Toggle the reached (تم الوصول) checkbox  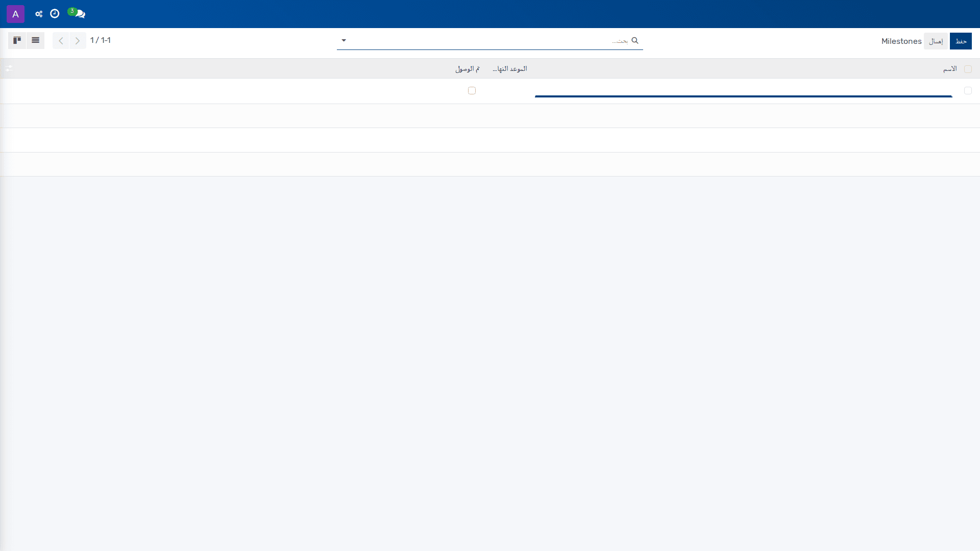[x=472, y=90]
